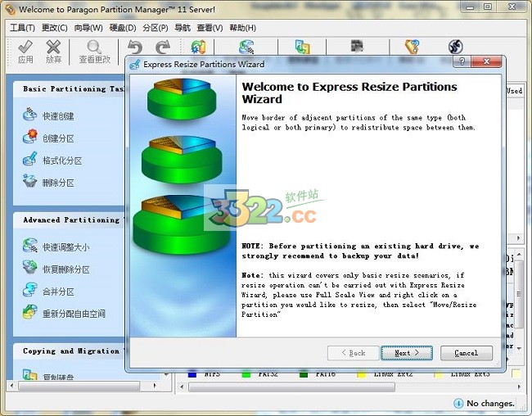Select 合并分区 task link
532x416 pixels.
click(x=58, y=292)
